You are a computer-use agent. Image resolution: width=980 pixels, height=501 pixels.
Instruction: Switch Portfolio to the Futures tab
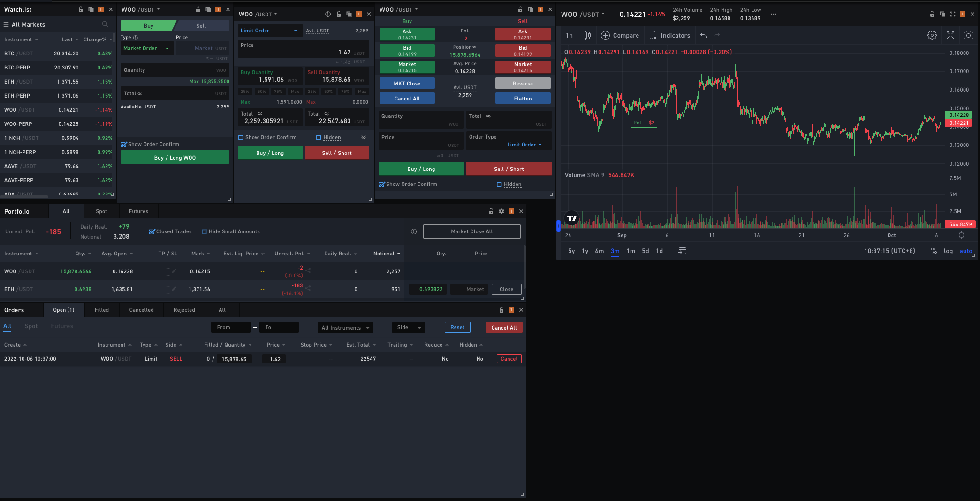(138, 211)
